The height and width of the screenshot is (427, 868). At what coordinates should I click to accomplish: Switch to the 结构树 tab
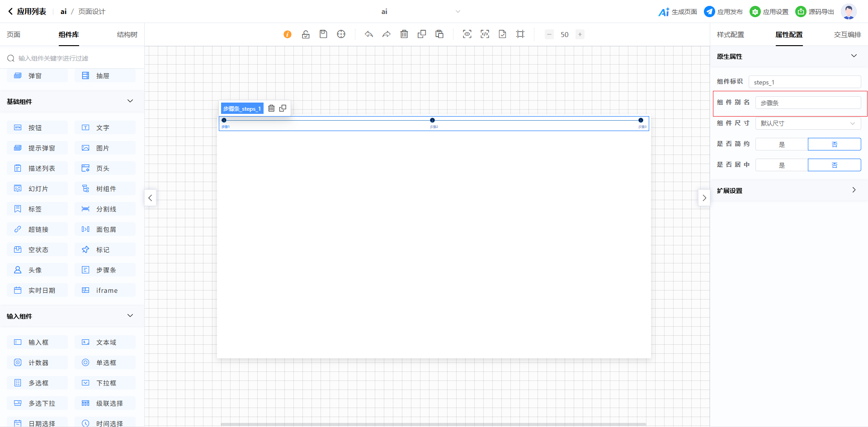[127, 35]
